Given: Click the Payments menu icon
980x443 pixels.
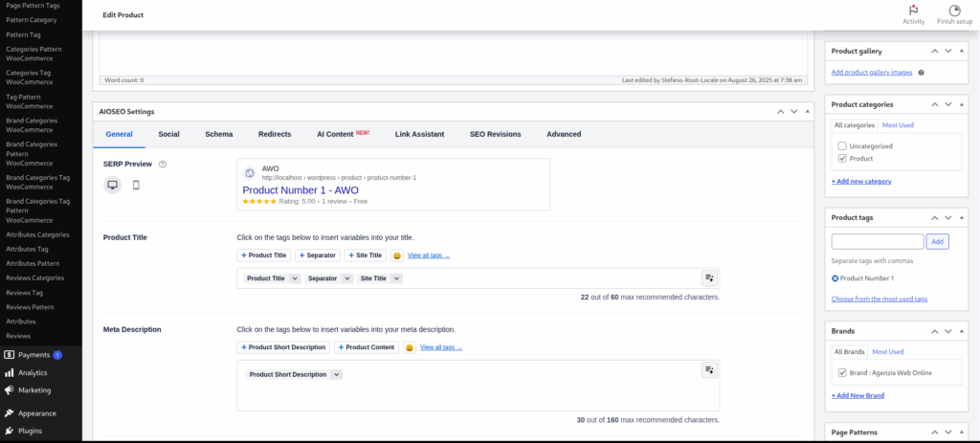Looking at the screenshot, I should tap(9, 355).
